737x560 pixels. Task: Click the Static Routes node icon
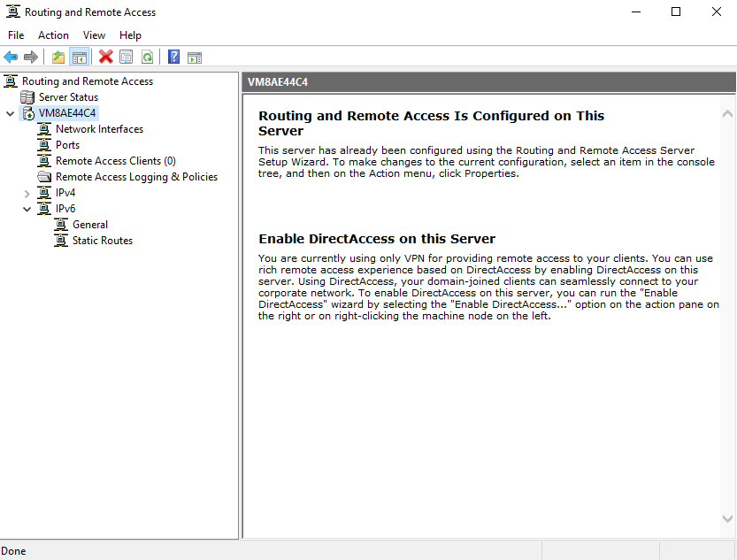(x=61, y=241)
